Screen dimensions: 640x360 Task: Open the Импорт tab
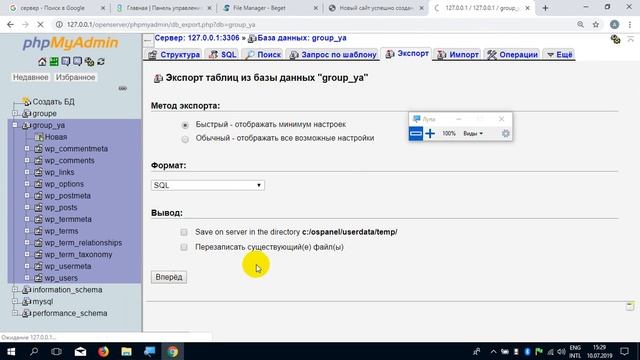pos(458,55)
